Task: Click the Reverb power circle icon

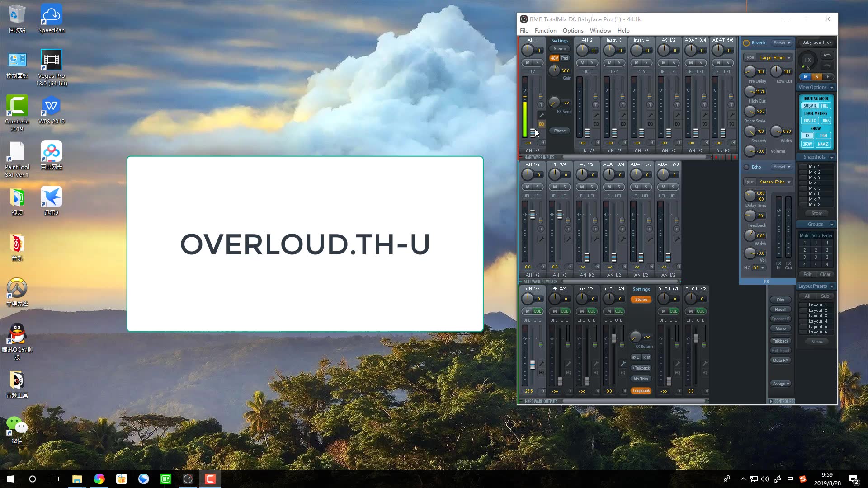Action: click(746, 43)
